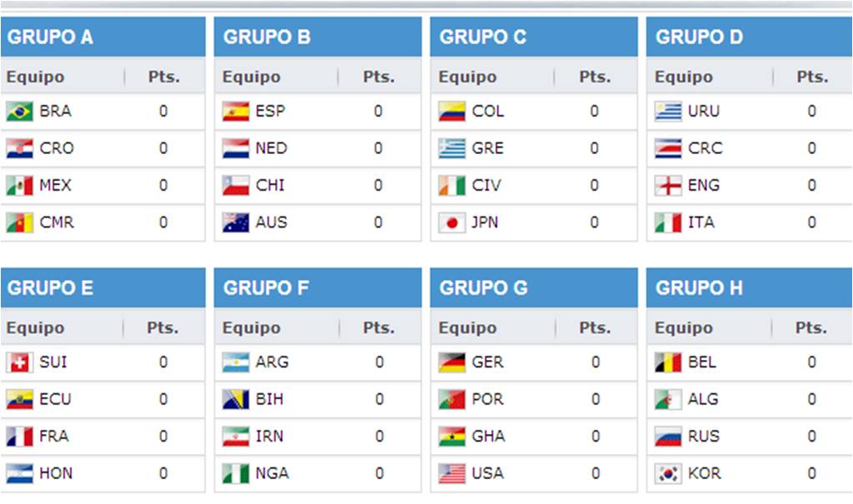
Task: Select the Switzerland flag icon next to SUI
Action: pyautogui.click(x=19, y=362)
